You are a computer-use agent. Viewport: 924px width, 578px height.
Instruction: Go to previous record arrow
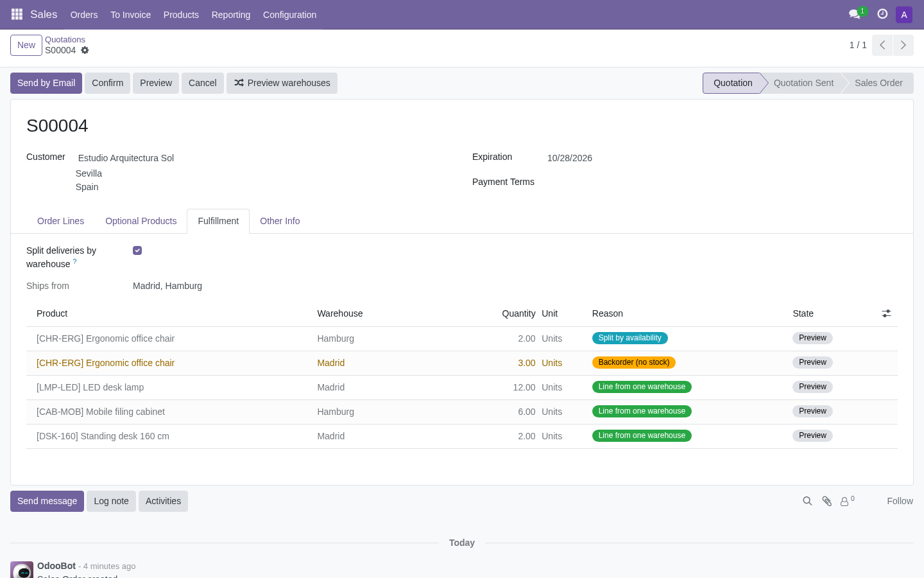(882, 45)
